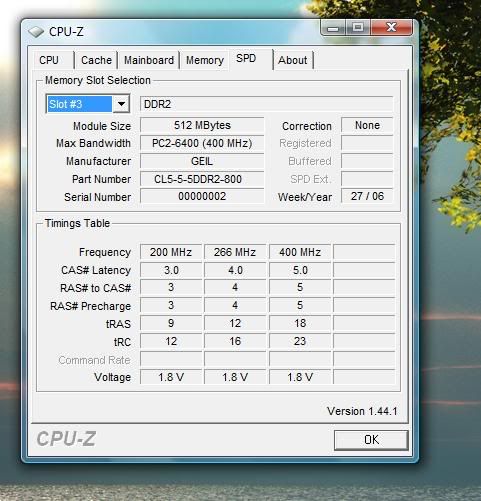Click the CAS# Latency 5.0 cell
Screen dimensions: 481x501
[300, 270]
